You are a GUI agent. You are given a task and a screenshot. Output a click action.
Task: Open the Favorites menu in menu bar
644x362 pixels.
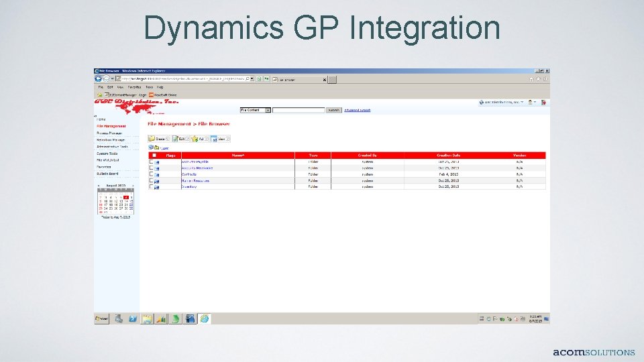pos(134,87)
